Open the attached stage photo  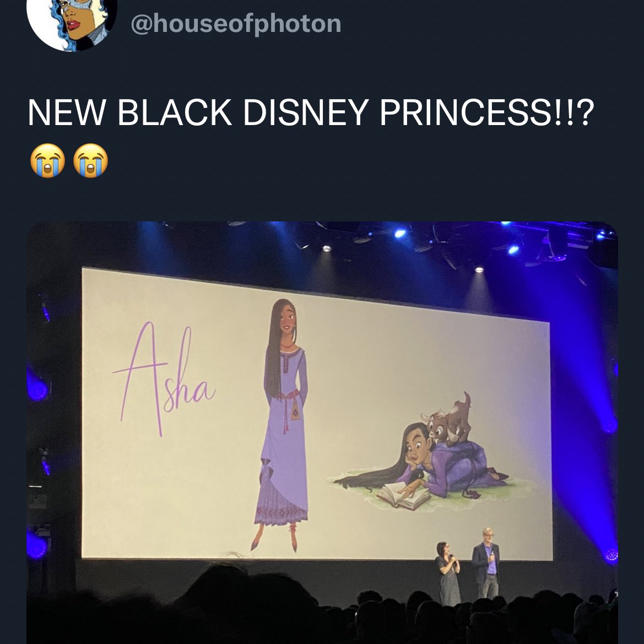(322, 432)
